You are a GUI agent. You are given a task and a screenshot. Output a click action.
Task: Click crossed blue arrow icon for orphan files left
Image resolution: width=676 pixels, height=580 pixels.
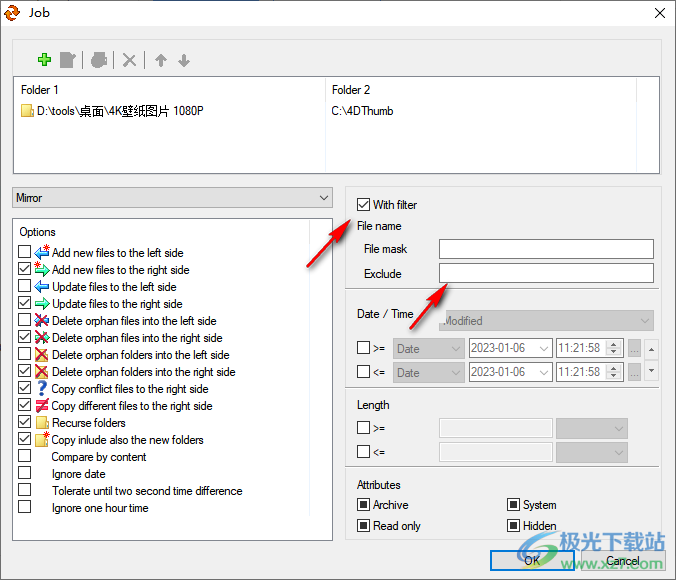(x=42, y=320)
